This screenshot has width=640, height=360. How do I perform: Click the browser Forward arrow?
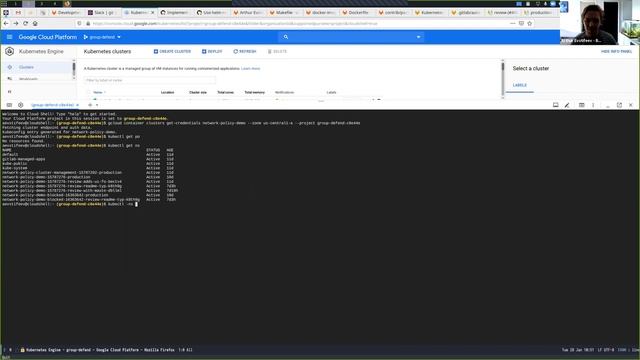[16, 24]
